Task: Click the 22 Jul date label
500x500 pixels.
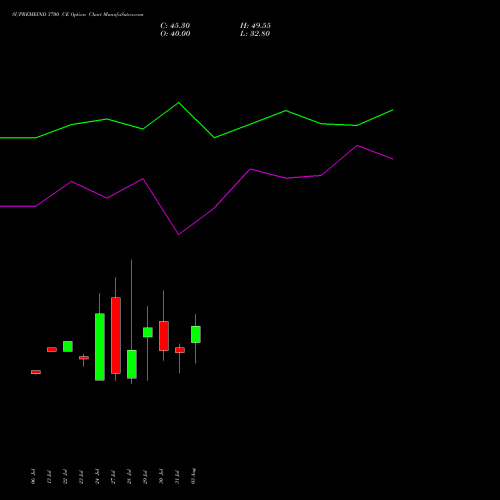Action: click(x=65, y=477)
